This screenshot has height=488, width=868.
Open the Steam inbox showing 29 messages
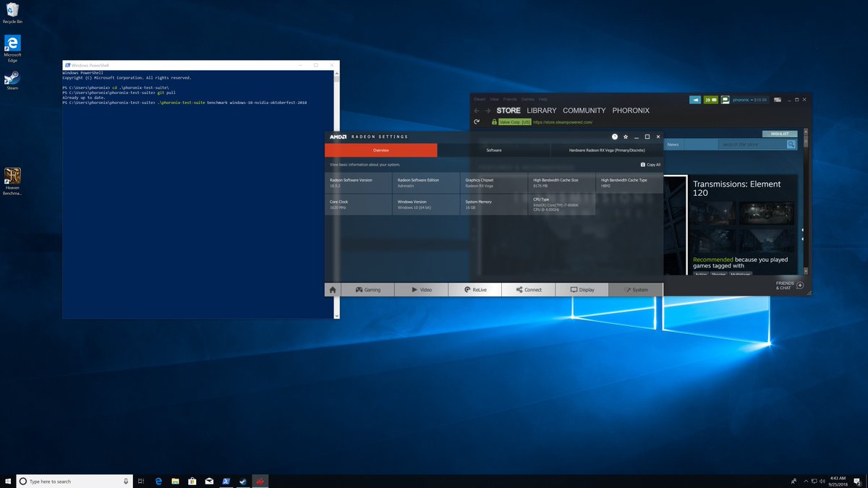[x=710, y=100]
